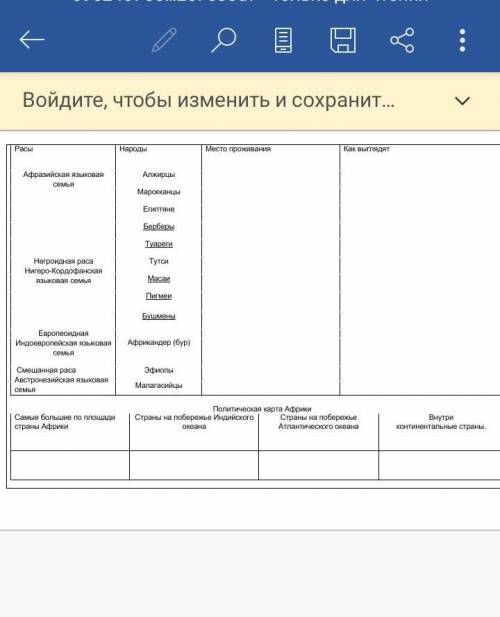
Task: Tap the 'Войдите, чтобы изменить' banner text
Action: (x=208, y=100)
